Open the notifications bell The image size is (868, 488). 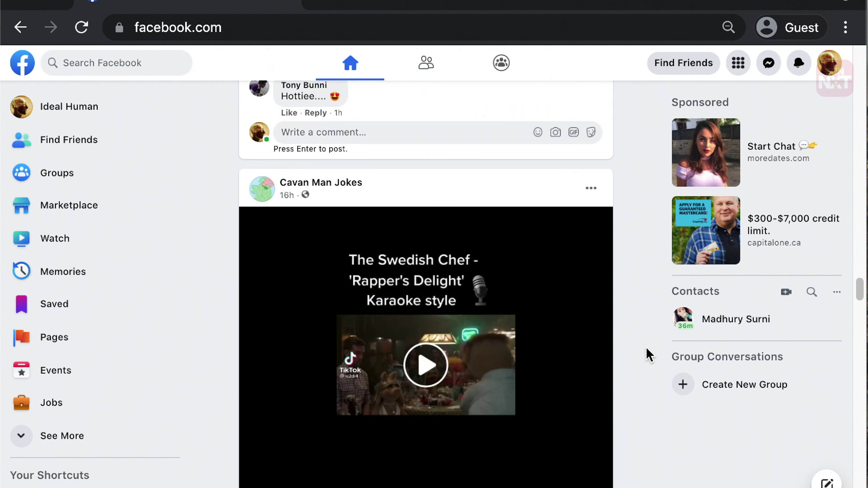[799, 63]
